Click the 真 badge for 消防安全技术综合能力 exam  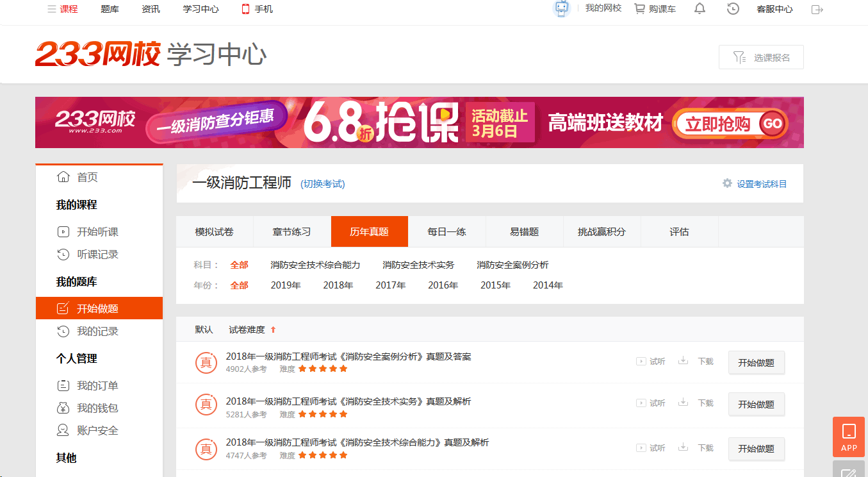click(x=206, y=449)
